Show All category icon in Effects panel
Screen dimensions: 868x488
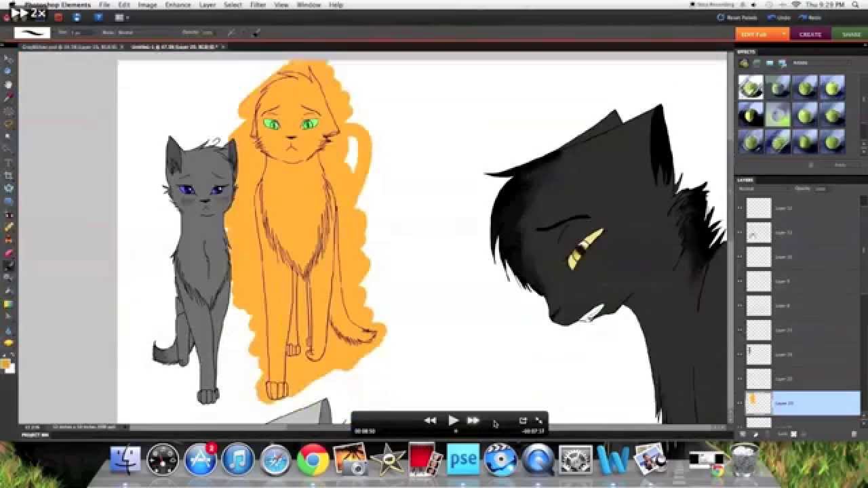point(782,63)
